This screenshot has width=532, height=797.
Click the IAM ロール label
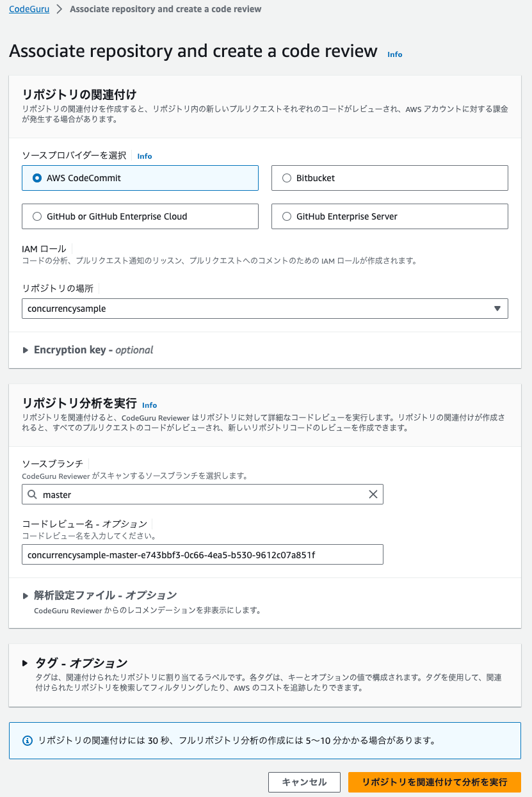pyautogui.click(x=44, y=248)
